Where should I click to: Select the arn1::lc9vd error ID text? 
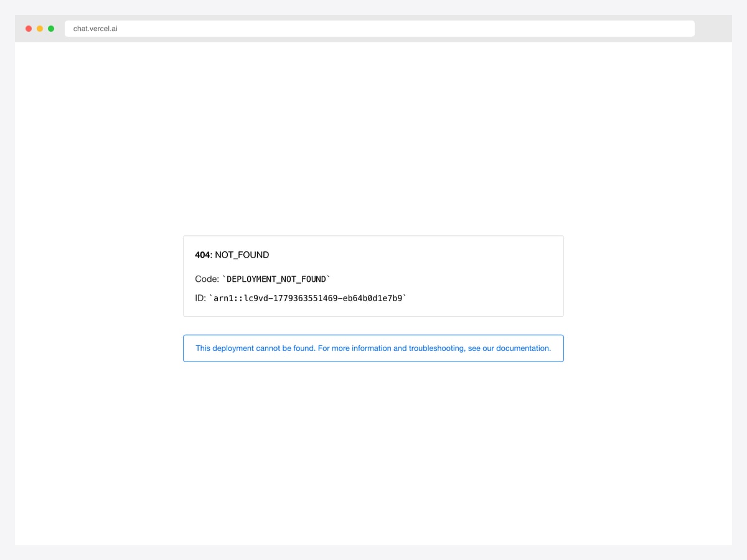click(x=308, y=298)
